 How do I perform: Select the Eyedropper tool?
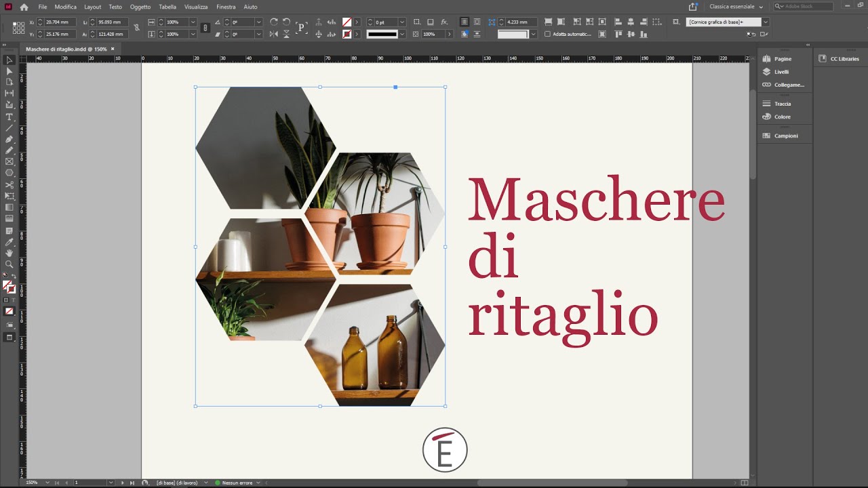[9, 242]
